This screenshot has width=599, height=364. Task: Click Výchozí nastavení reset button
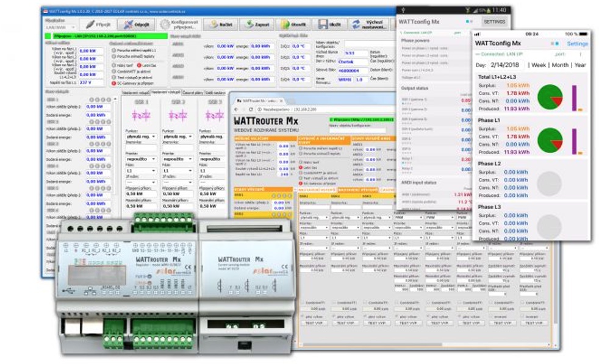tap(368, 24)
